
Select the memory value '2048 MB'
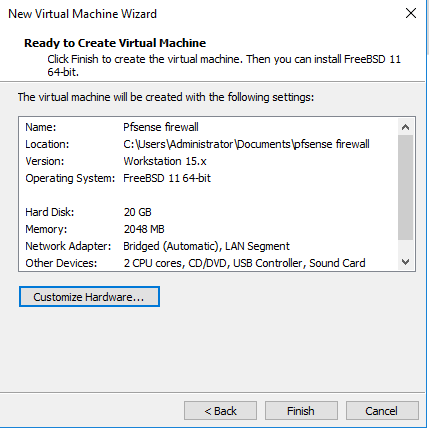tap(144, 229)
